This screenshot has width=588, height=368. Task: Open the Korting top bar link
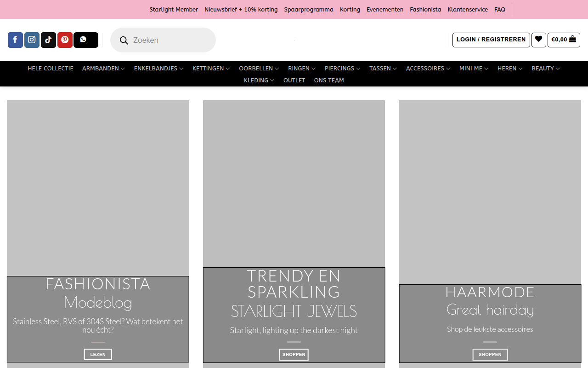350,10
